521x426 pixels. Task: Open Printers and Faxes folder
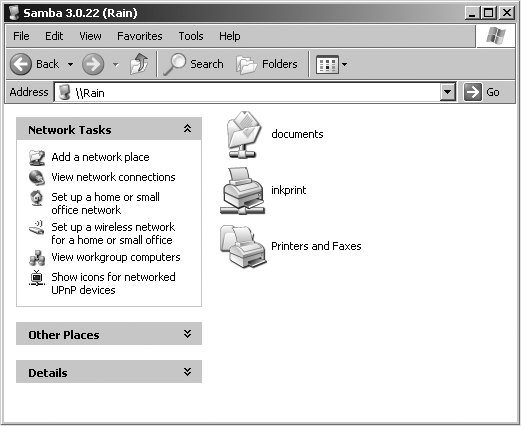click(x=243, y=246)
